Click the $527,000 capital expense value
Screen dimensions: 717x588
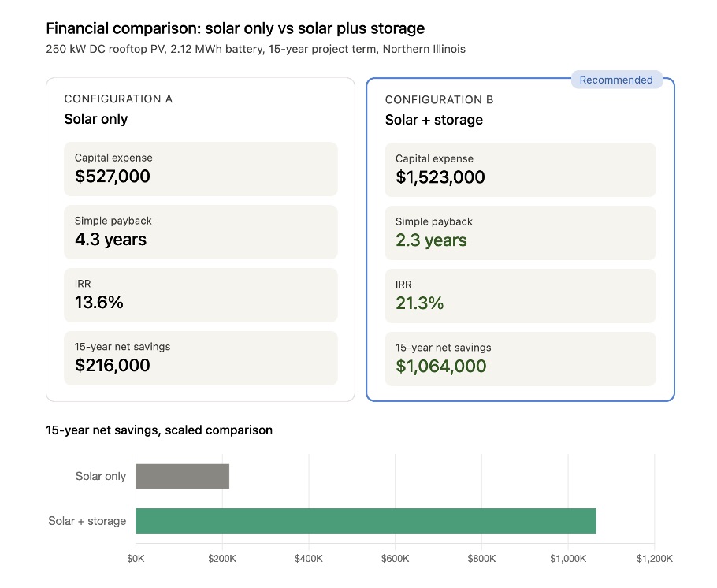point(113,177)
